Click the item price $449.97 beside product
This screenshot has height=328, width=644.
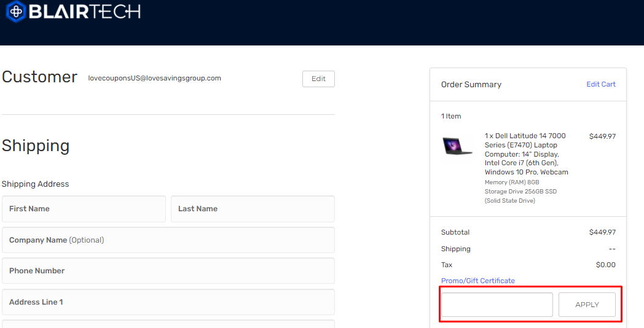(602, 136)
